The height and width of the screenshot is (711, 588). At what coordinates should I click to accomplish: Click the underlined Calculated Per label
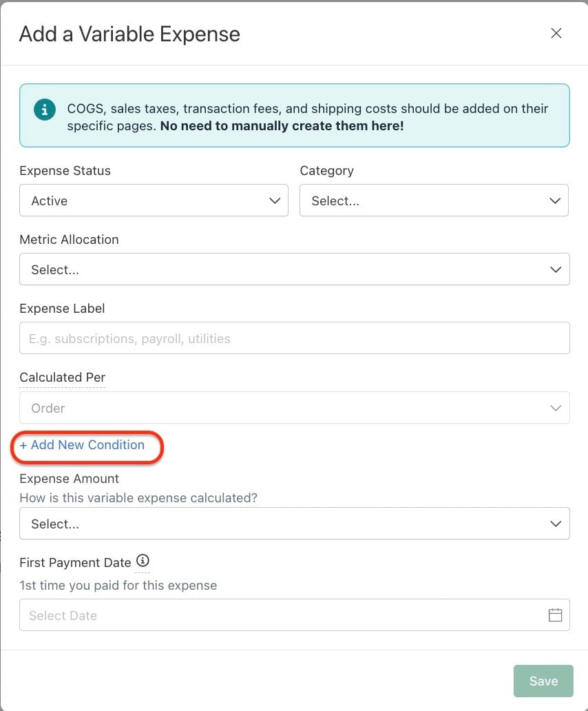coord(62,378)
